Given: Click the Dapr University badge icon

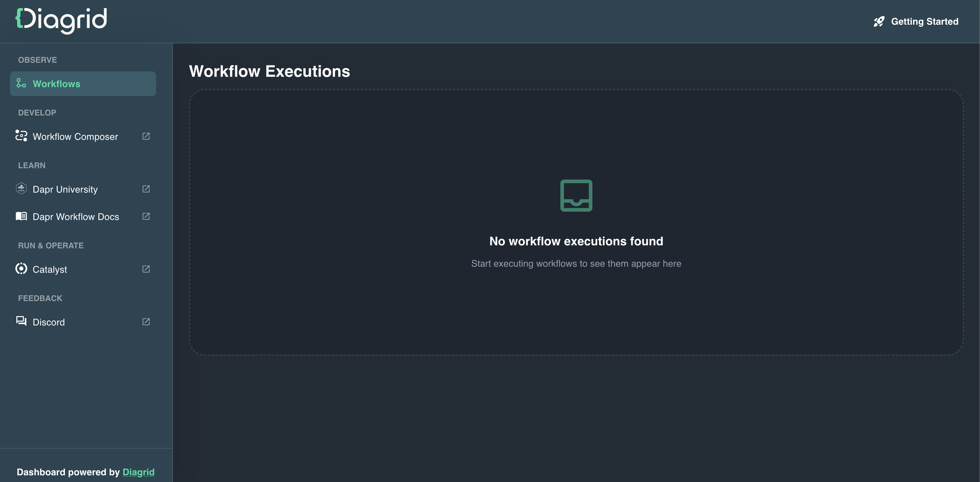Looking at the screenshot, I should (x=21, y=189).
